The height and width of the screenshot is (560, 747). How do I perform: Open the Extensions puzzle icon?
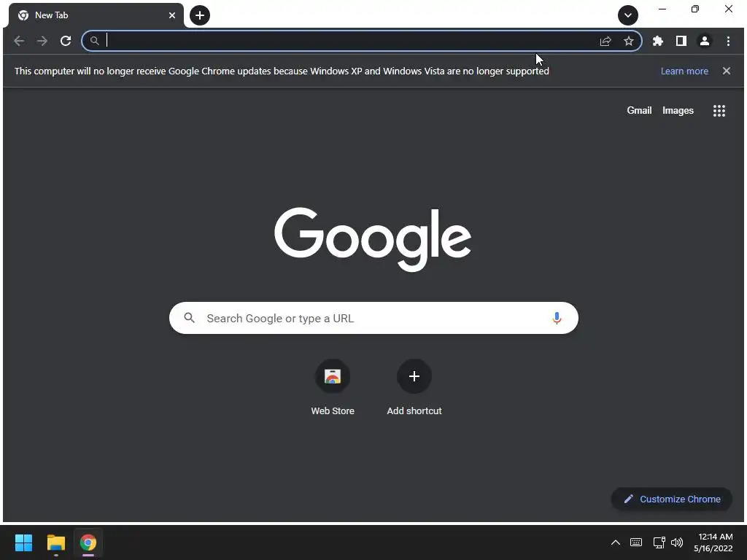click(658, 41)
